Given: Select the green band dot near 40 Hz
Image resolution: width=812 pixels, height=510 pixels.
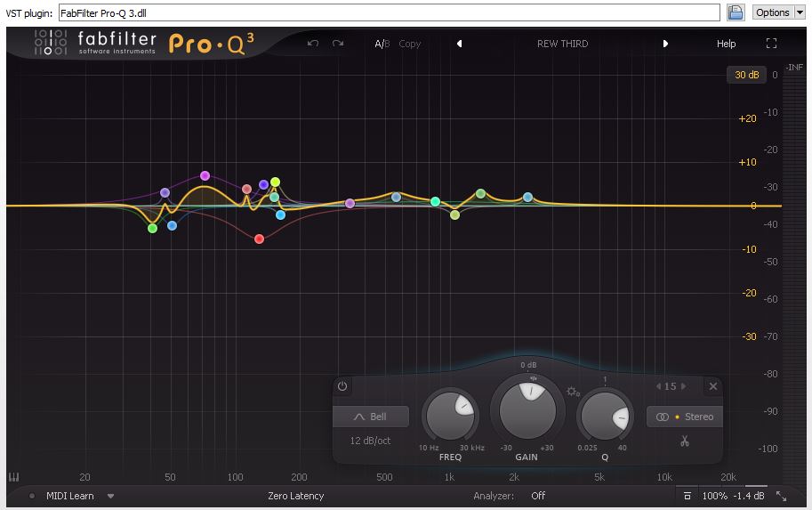Looking at the screenshot, I should click(x=152, y=228).
